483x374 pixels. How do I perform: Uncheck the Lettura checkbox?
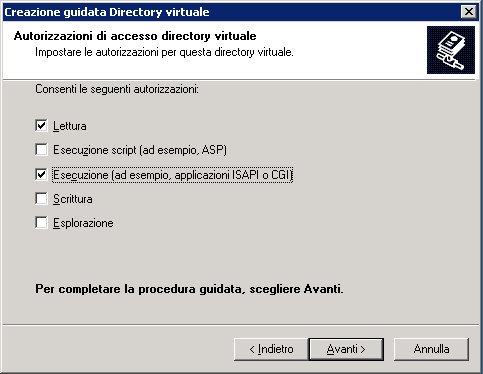[41, 126]
